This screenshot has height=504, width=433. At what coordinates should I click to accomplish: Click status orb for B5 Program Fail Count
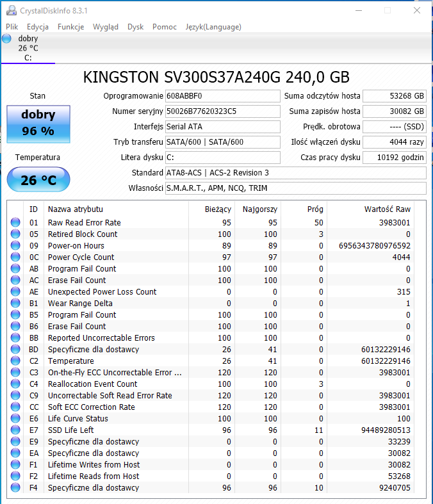point(15,314)
